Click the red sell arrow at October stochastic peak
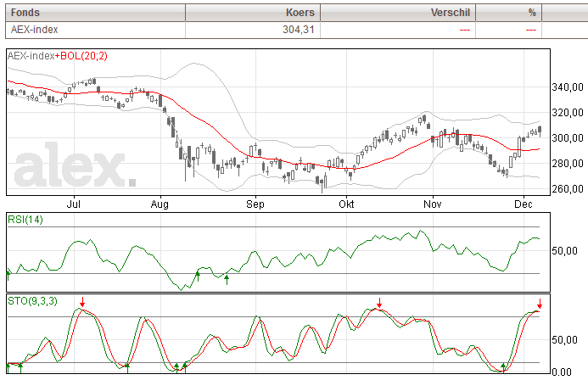The height and width of the screenshot is (380, 588). pos(379,303)
